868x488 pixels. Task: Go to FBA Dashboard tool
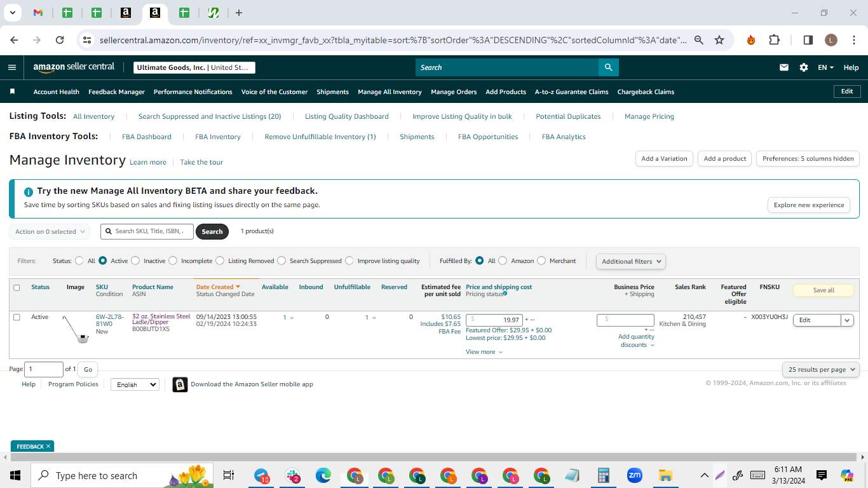tap(147, 137)
